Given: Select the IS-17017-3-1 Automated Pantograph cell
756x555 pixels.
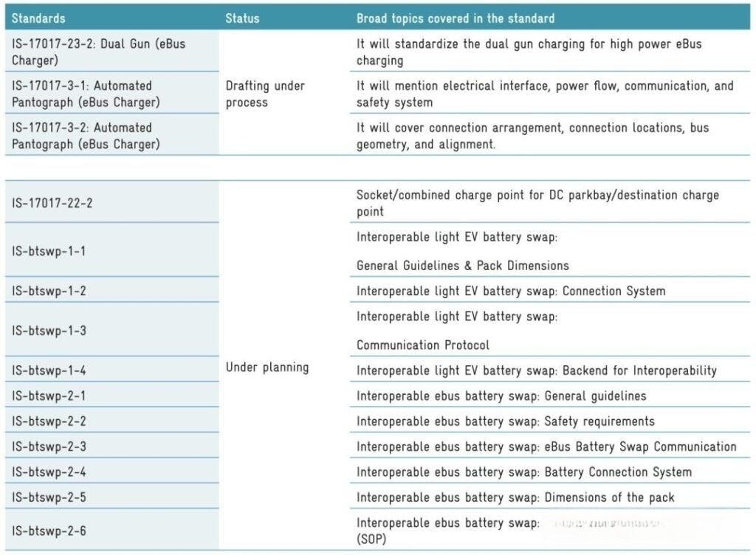Looking at the screenshot, I should pyautogui.click(x=86, y=94).
